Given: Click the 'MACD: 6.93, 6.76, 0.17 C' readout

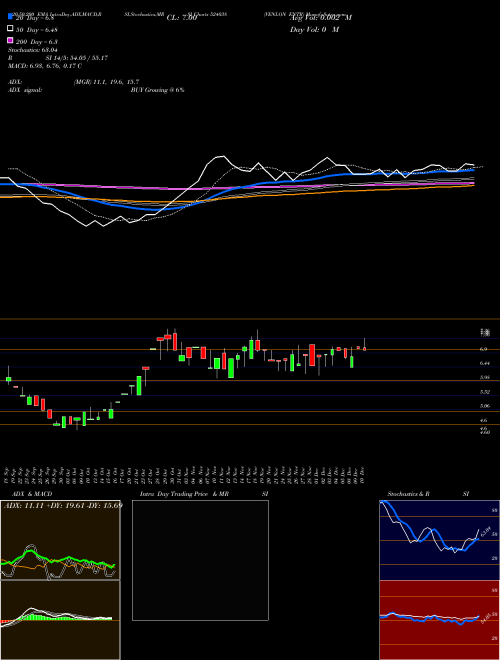Looking at the screenshot, I should tap(45, 66).
